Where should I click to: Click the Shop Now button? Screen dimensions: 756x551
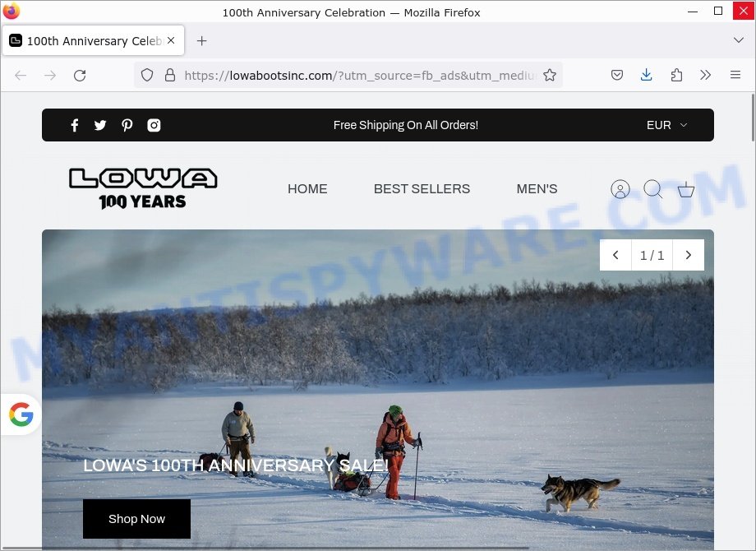(x=137, y=519)
